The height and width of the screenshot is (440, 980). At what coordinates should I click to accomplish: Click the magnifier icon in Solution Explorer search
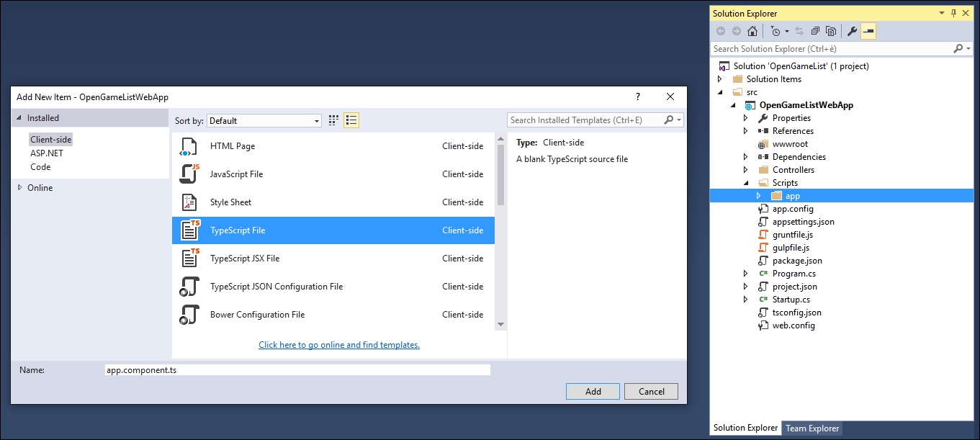[958, 48]
